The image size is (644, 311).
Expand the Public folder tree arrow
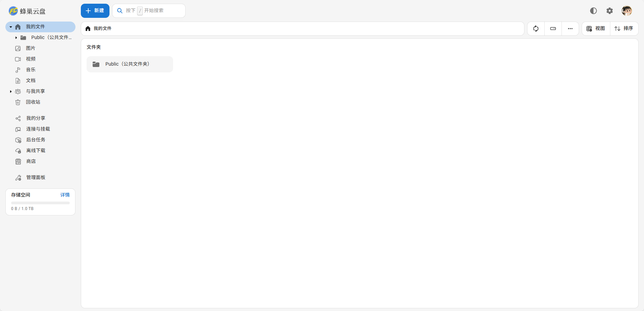[16, 38]
